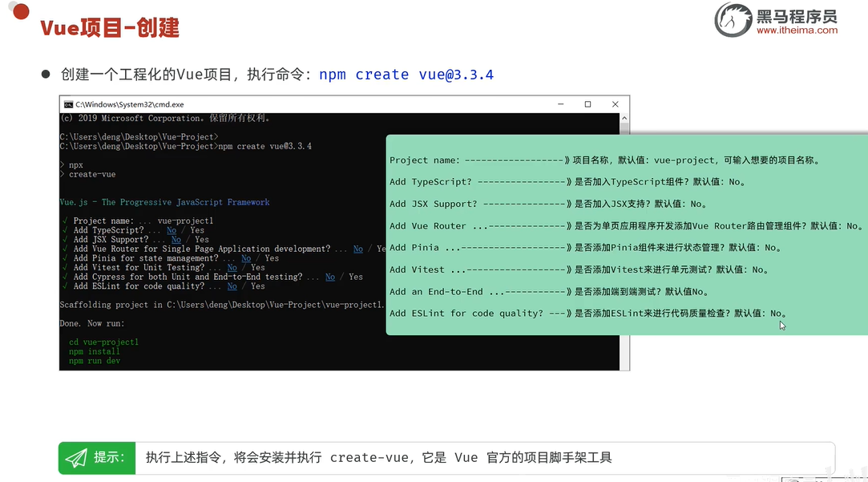Select No option for Add ESLint
The image size is (868, 482).
pyautogui.click(x=232, y=286)
